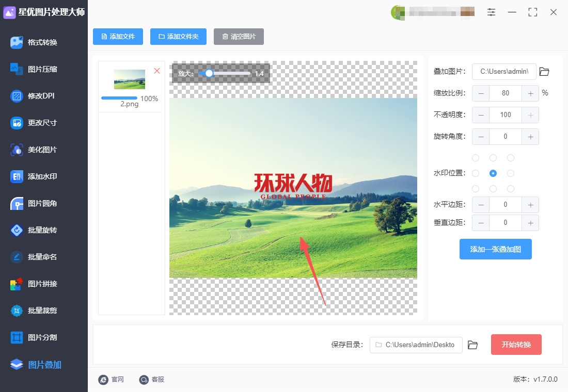The image size is (568, 392).
Task: Click the version text v1.7.0.0
Action: coord(545,379)
